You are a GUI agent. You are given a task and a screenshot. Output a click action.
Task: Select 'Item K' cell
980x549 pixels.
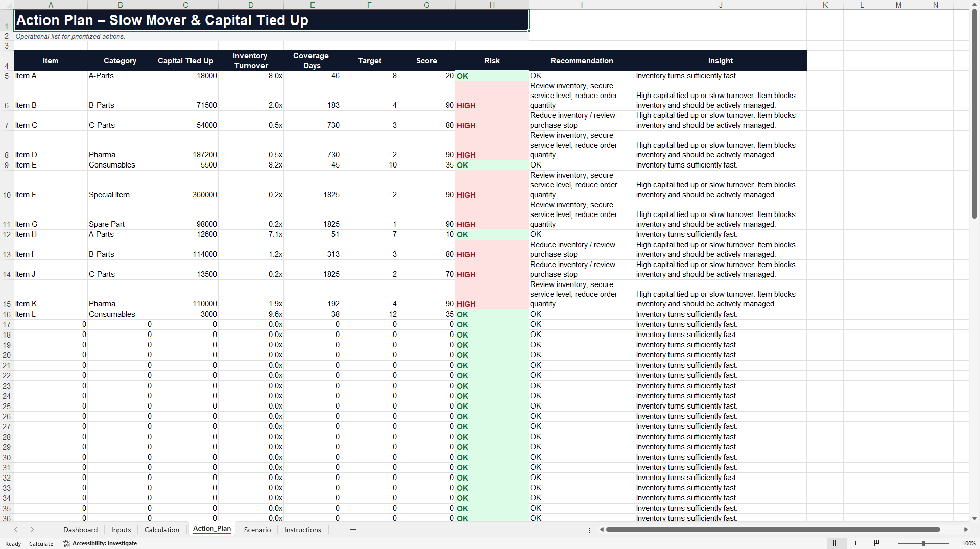click(51, 295)
